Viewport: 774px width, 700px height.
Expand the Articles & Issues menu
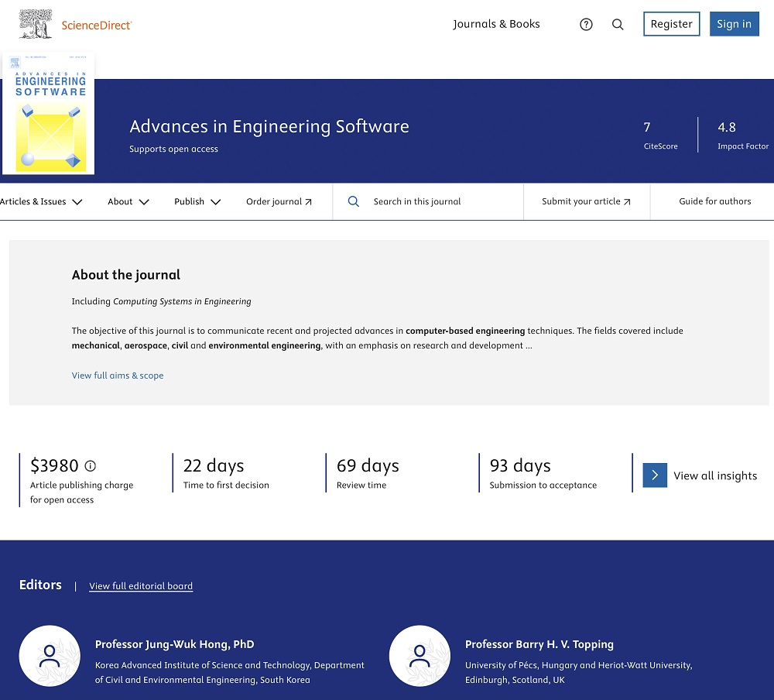click(x=41, y=201)
